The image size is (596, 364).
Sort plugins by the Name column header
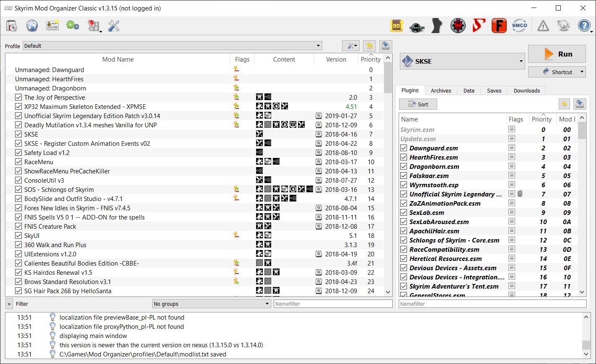click(453, 119)
